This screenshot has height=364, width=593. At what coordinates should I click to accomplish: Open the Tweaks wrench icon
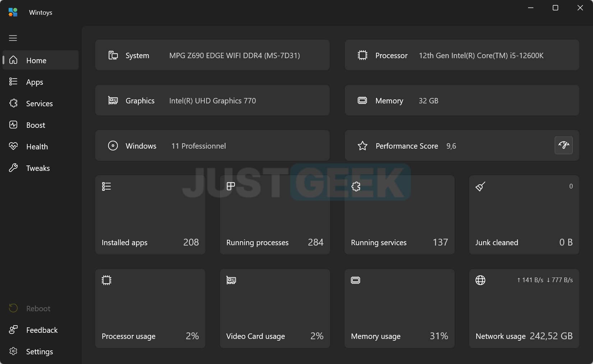[13, 168]
